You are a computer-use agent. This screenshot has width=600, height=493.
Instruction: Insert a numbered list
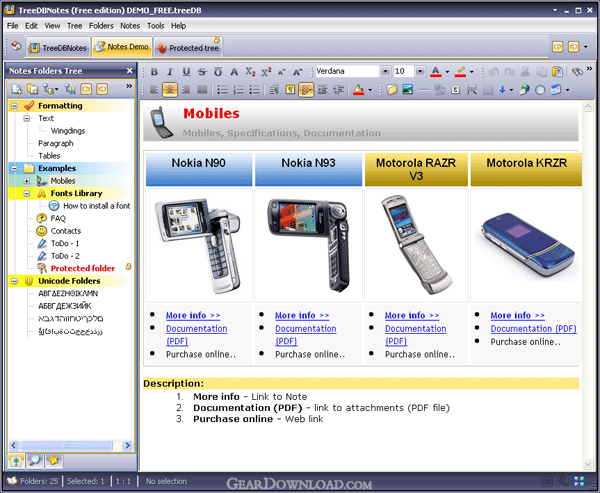point(238,90)
